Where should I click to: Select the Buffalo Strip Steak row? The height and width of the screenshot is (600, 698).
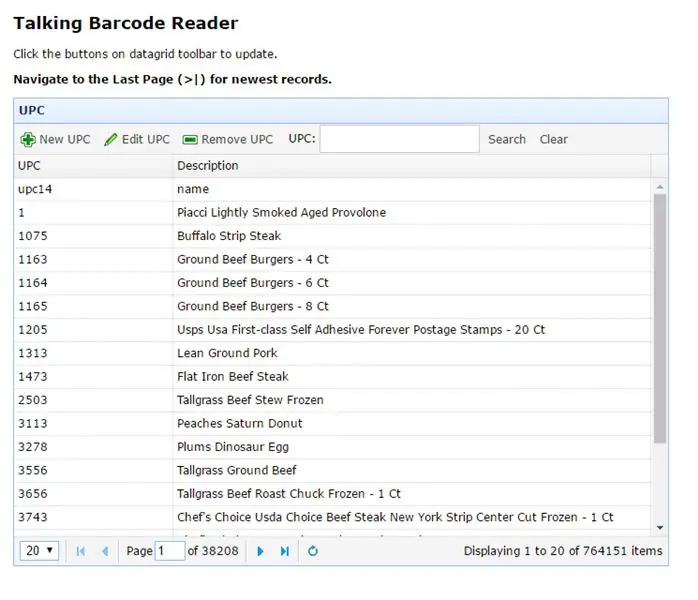pos(333,236)
